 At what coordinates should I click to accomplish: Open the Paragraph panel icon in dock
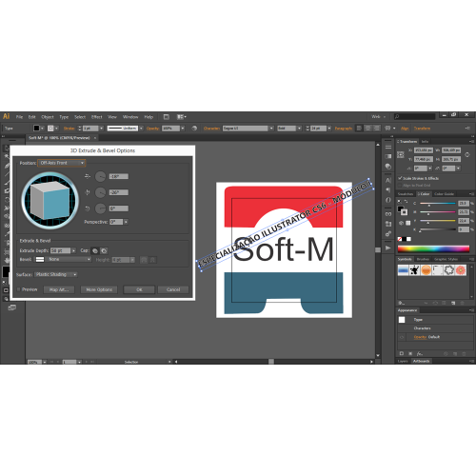click(x=388, y=190)
